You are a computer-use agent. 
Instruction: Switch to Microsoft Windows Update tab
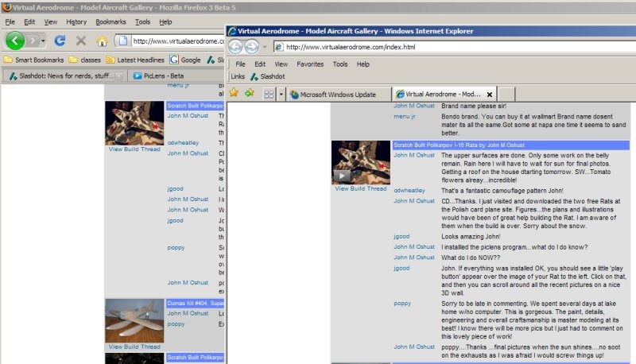(339, 95)
